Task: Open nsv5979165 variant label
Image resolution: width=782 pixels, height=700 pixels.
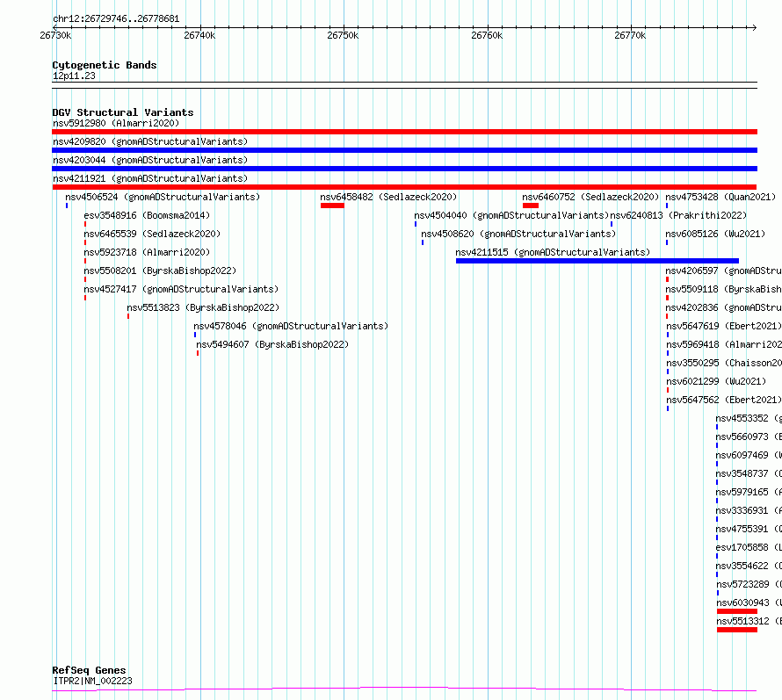Action: coord(749,492)
